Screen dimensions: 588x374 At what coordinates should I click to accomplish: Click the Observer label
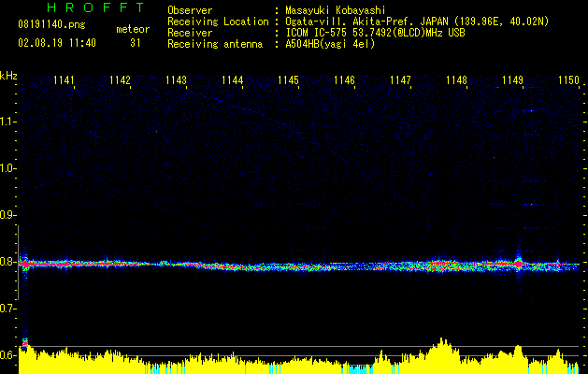click(x=190, y=10)
